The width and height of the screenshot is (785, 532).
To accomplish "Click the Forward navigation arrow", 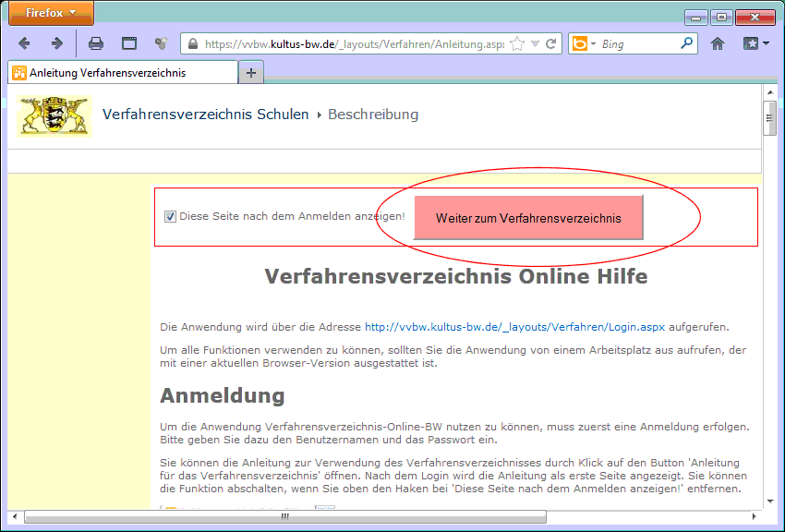I will coord(57,43).
